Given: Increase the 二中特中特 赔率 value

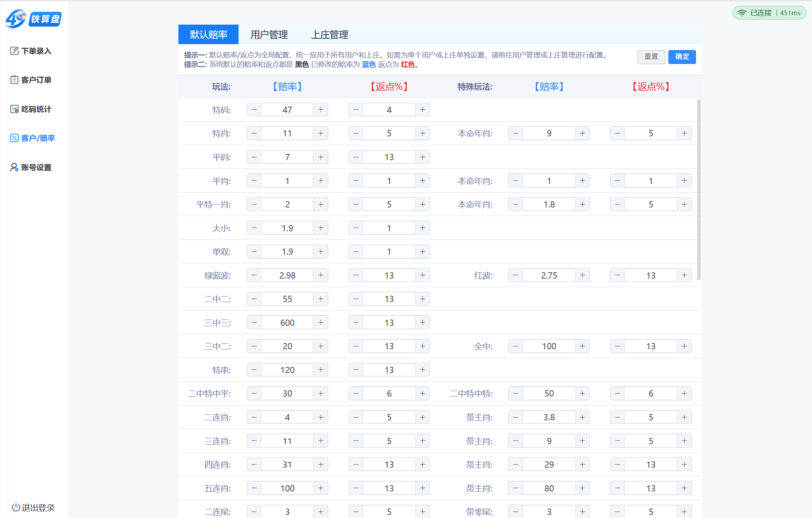Looking at the screenshot, I should [582, 393].
